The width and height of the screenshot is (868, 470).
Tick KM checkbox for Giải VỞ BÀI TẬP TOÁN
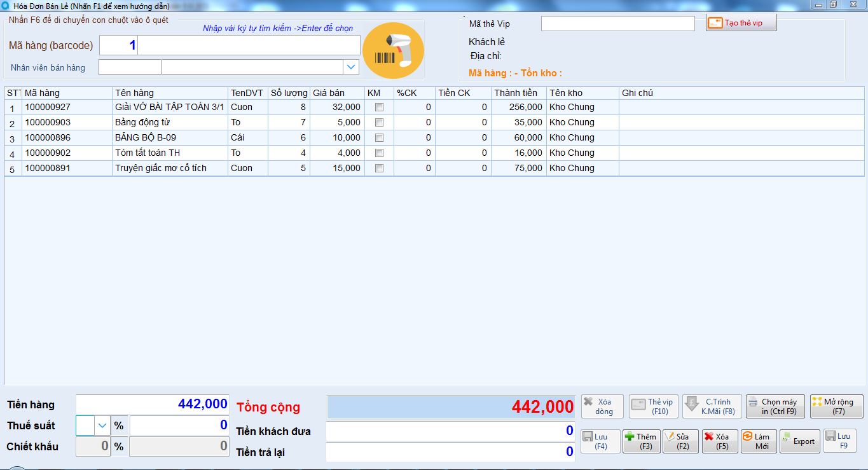tap(380, 107)
